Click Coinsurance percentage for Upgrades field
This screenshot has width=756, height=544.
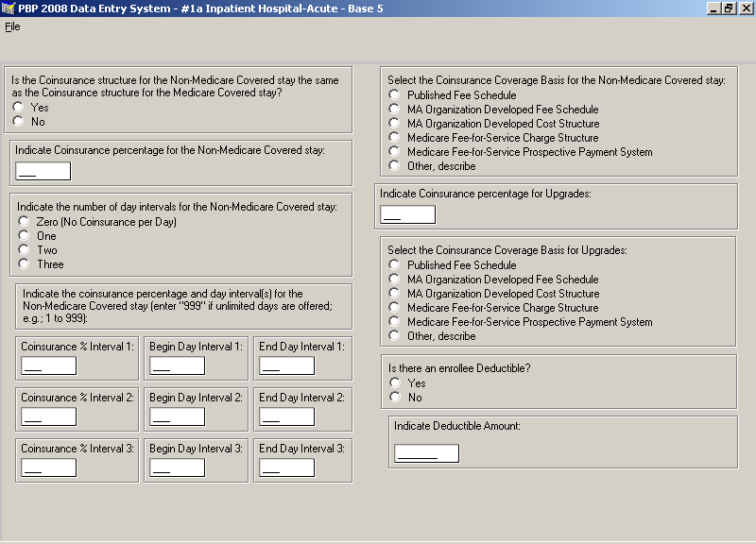pyautogui.click(x=408, y=214)
